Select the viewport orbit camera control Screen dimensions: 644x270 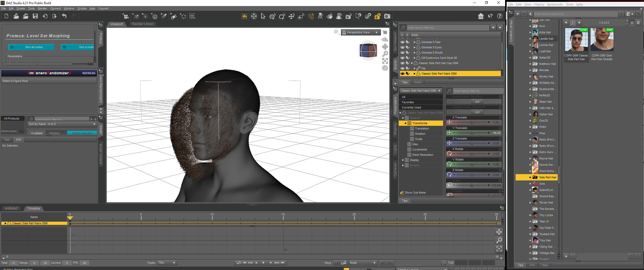[385, 39]
